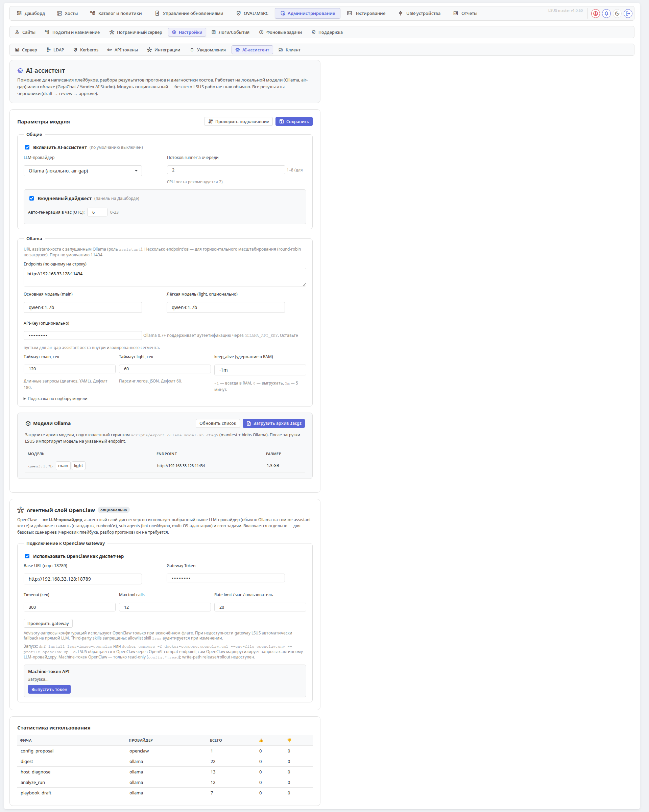Click the Ollama API-Key field
The height and width of the screenshot is (812, 649).
[x=83, y=335]
